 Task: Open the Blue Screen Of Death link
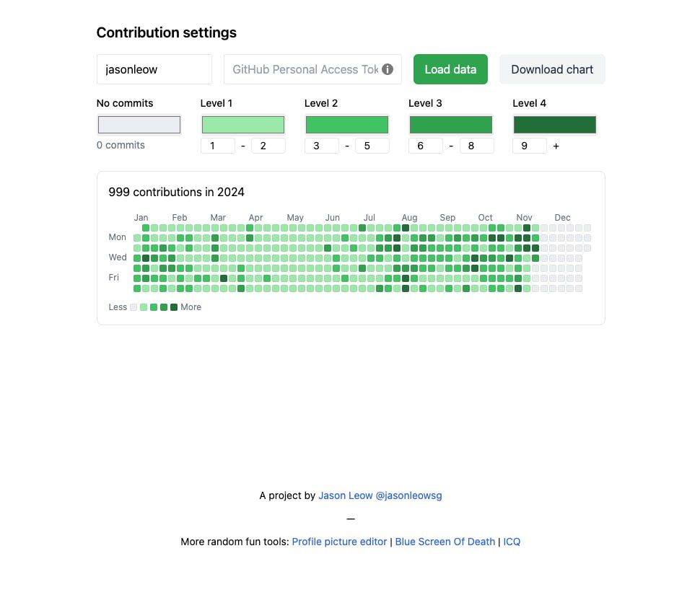point(445,542)
